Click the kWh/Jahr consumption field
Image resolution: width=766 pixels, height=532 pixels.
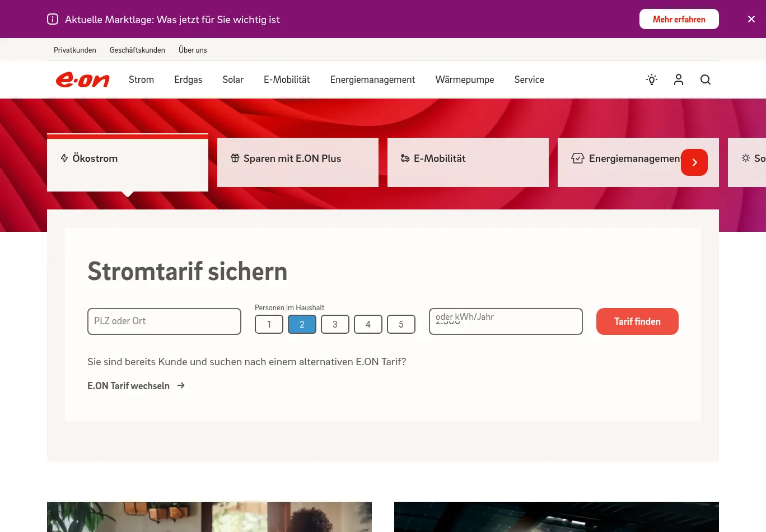pyautogui.click(x=505, y=321)
